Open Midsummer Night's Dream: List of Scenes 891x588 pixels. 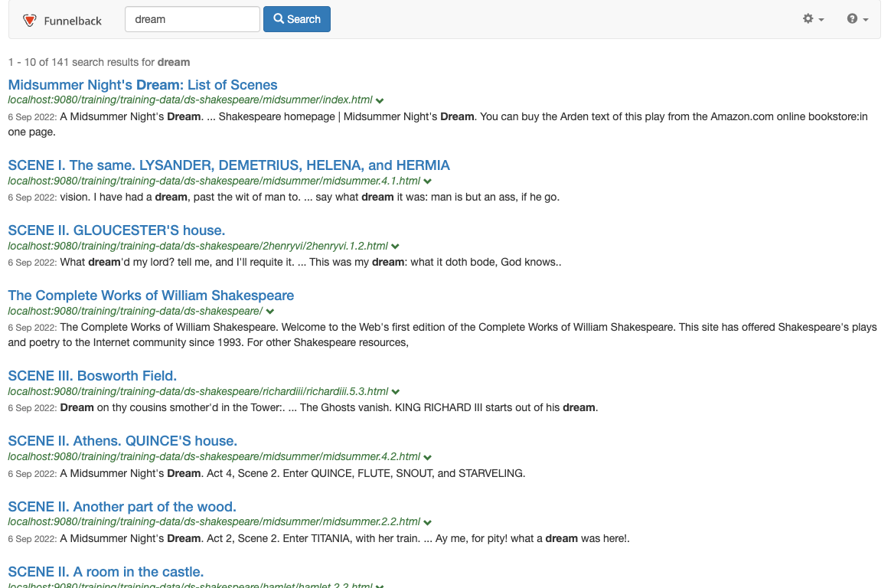tap(142, 85)
